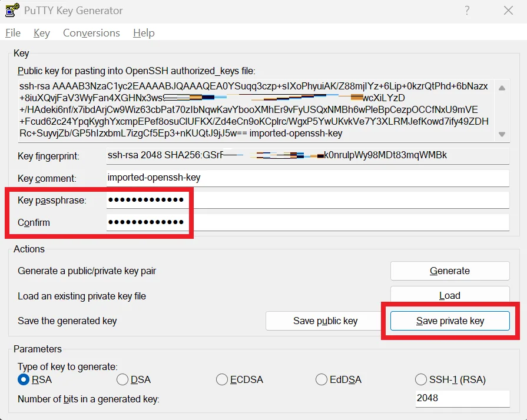Viewport: 527px width, 420px height.
Task: Click 'Save the generated key' text
Action: pos(67,321)
